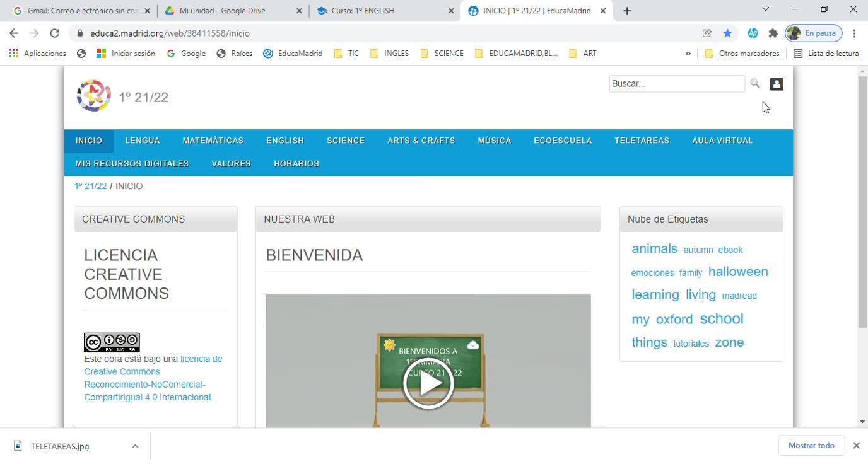Open the downloaded TELETAREAS.jpg file

point(60,446)
